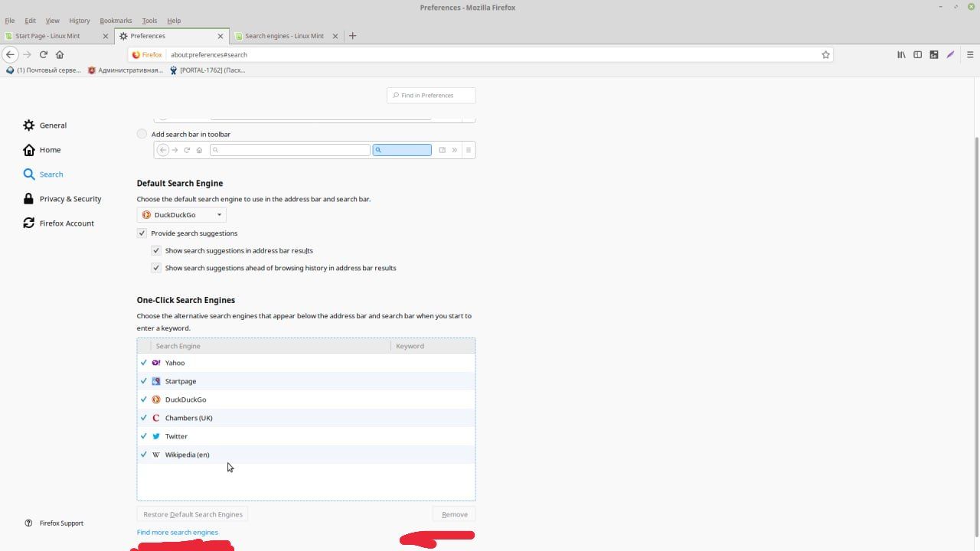Reload the current page

[x=44, y=54]
